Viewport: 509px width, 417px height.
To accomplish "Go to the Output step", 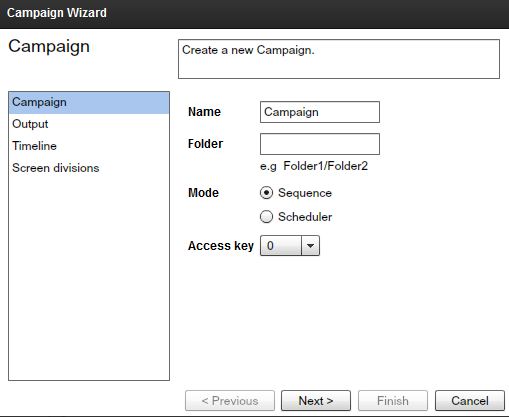I will (x=89, y=124).
